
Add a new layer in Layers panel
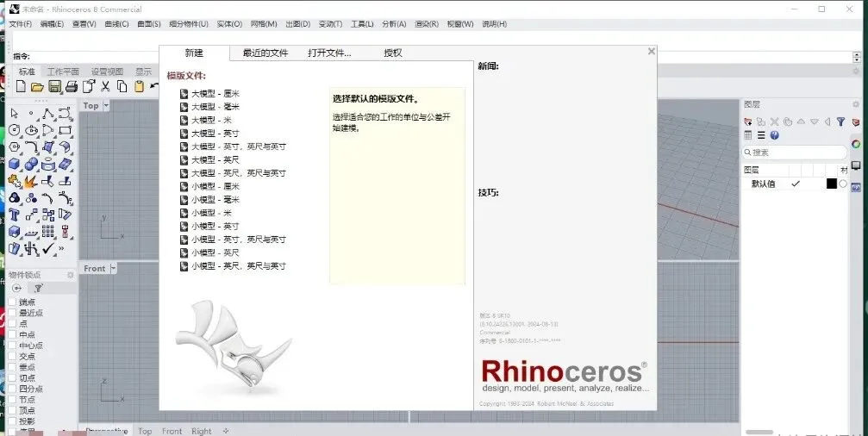coord(748,121)
